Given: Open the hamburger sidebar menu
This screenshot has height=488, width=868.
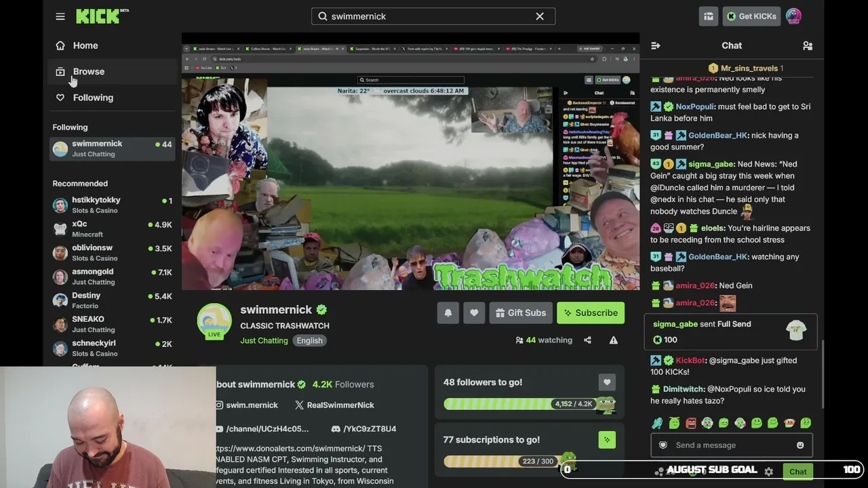Looking at the screenshot, I should [60, 16].
